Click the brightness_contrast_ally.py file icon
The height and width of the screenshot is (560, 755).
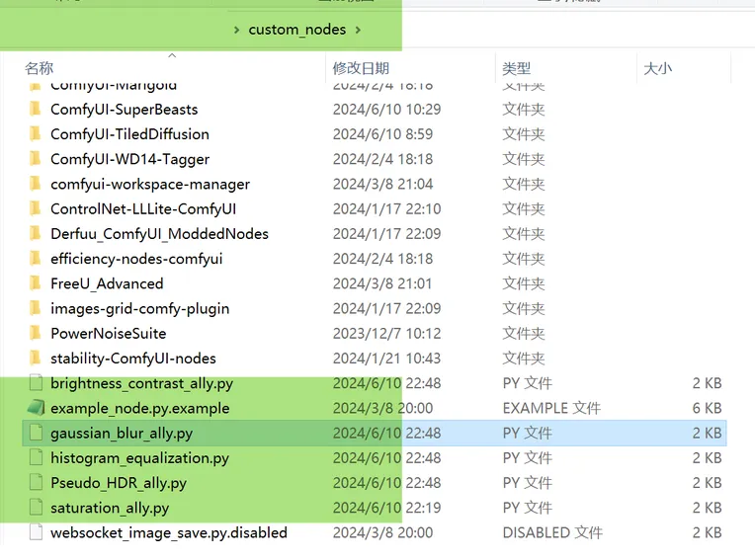pos(36,383)
